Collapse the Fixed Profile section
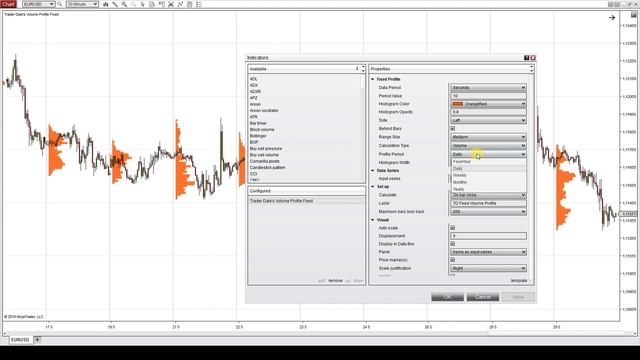This screenshot has width=640, height=360. (x=373, y=79)
